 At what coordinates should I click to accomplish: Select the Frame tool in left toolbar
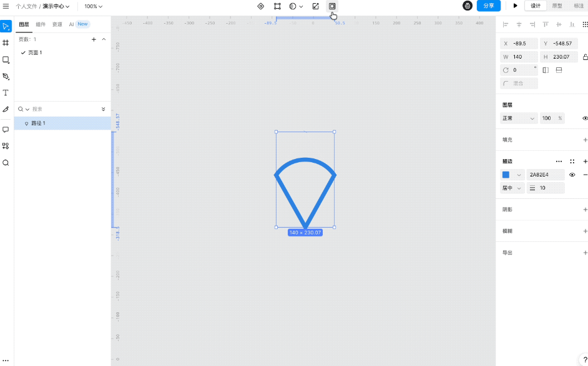click(6, 43)
